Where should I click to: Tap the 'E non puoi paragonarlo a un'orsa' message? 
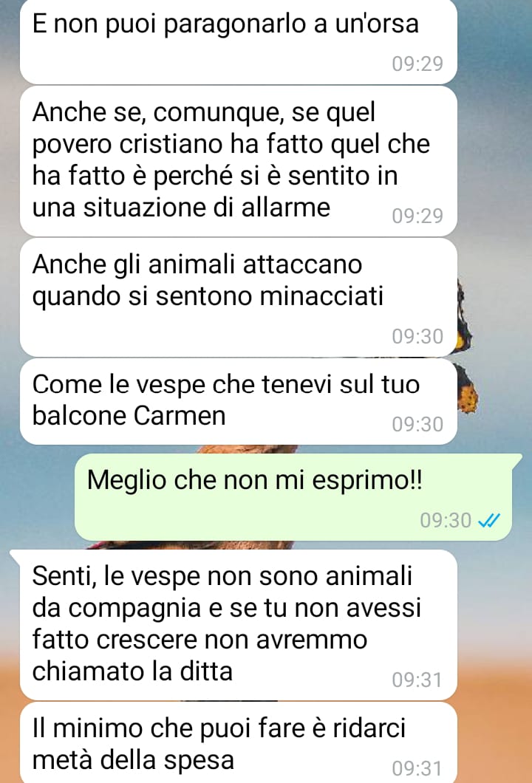coord(238,41)
